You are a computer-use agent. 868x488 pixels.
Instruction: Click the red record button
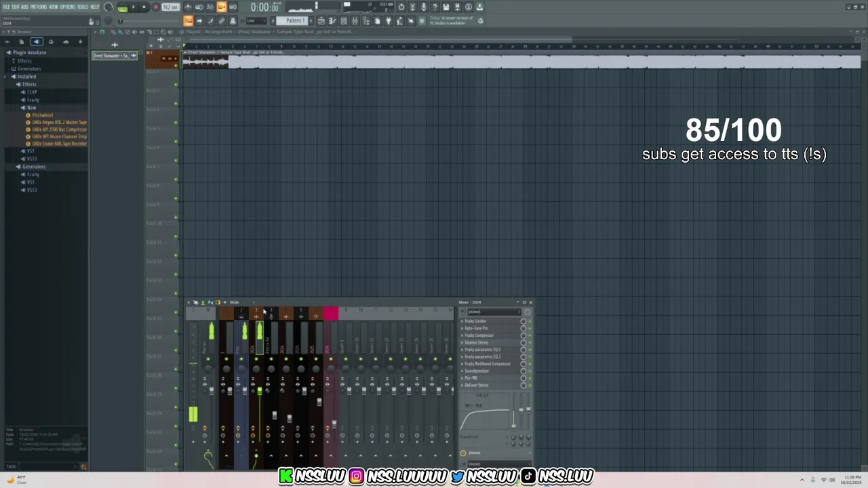(x=155, y=7)
